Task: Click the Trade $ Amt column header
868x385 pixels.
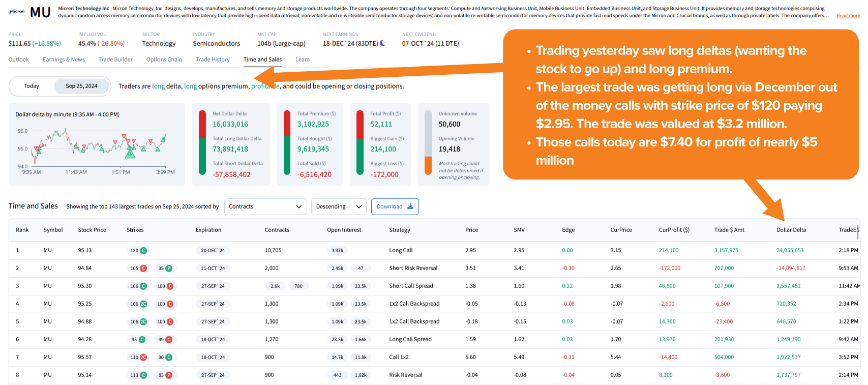Action: (x=729, y=230)
